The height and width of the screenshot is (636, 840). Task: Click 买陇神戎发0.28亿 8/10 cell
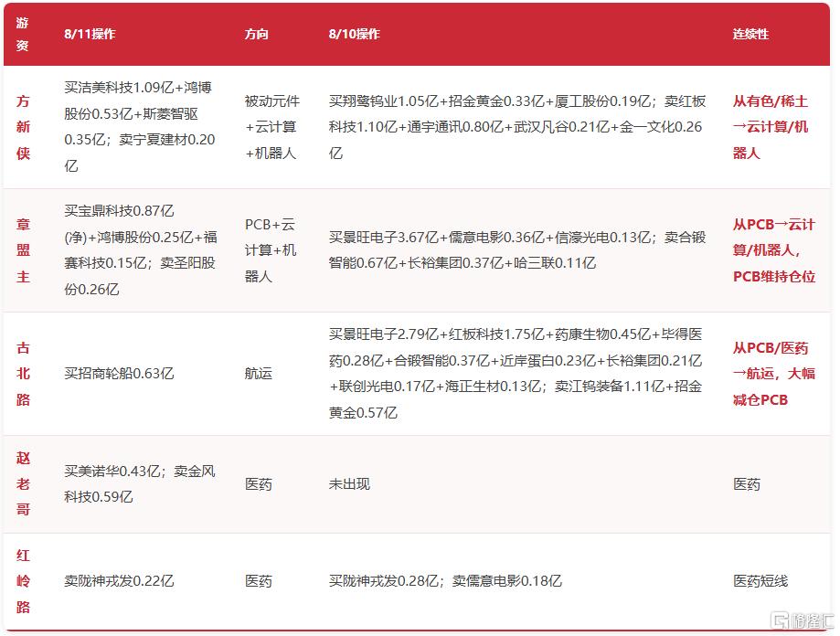point(445,581)
